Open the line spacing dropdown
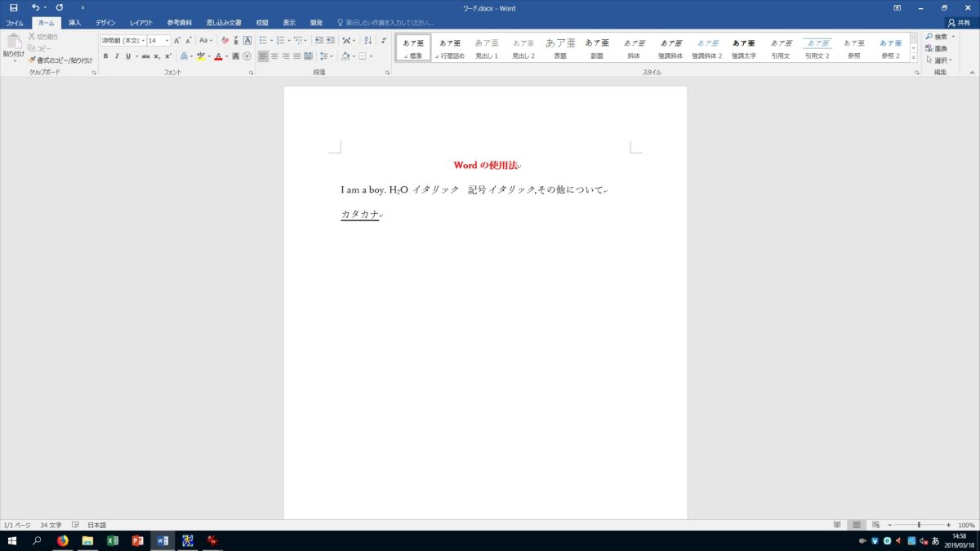This screenshot has width=980, height=551. click(331, 56)
